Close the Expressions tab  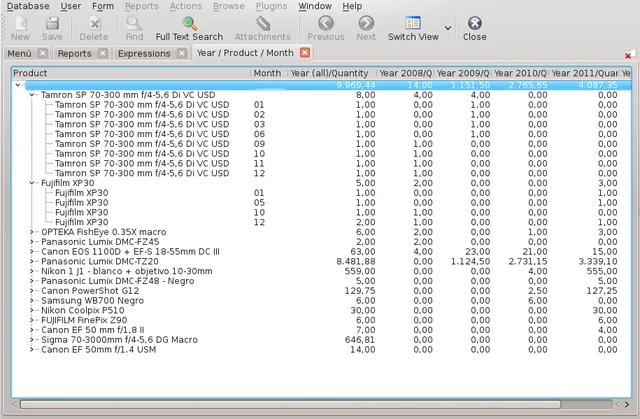(182, 53)
